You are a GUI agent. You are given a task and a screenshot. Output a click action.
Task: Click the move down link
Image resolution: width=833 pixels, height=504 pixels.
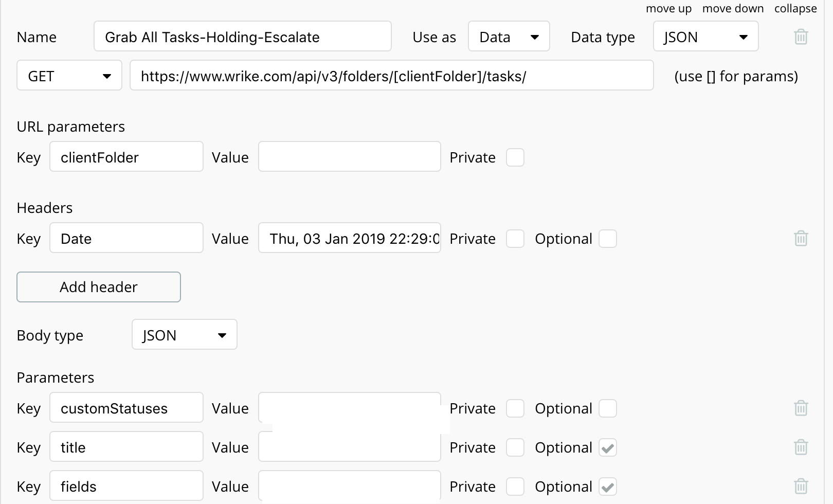(x=733, y=9)
